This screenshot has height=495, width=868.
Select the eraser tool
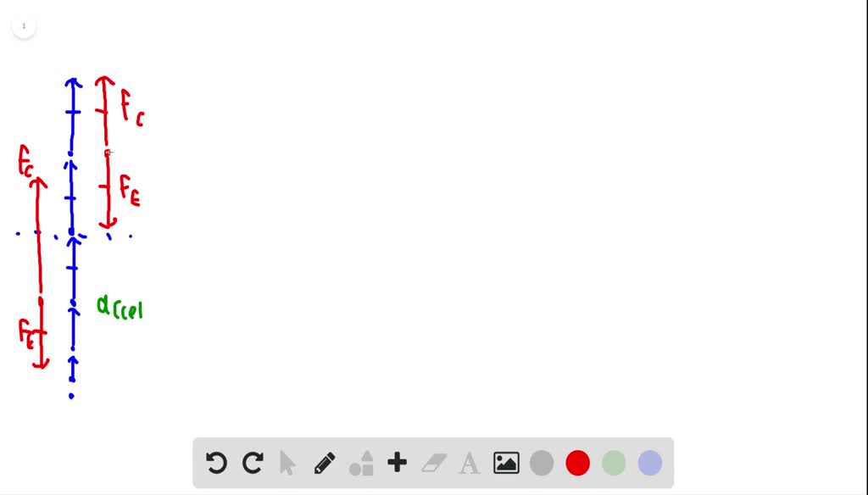[x=433, y=463]
